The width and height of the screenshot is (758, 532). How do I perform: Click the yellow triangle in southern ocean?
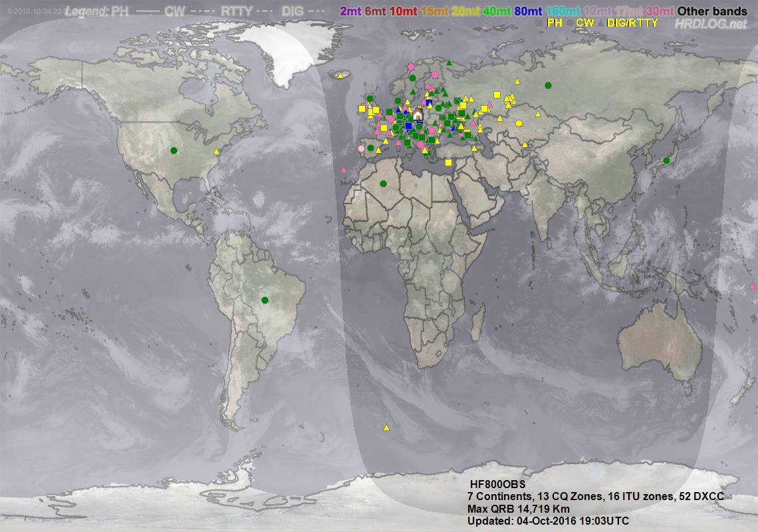(x=386, y=428)
